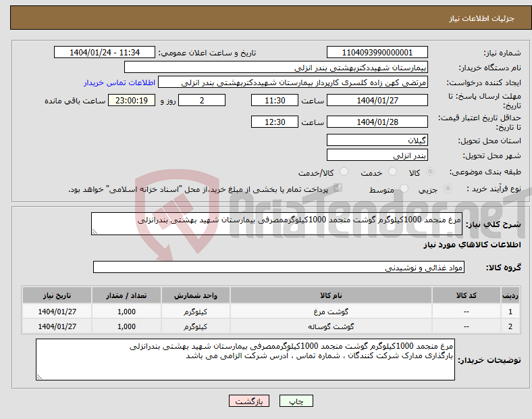
Task: Click the delivery city field بندر انزلی
Action: click(x=377, y=155)
